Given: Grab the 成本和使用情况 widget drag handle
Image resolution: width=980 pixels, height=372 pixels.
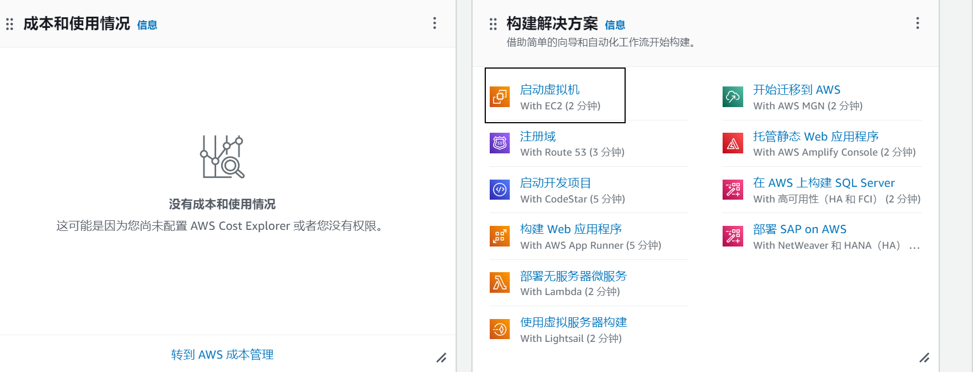Looking at the screenshot, I should point(9,24).
